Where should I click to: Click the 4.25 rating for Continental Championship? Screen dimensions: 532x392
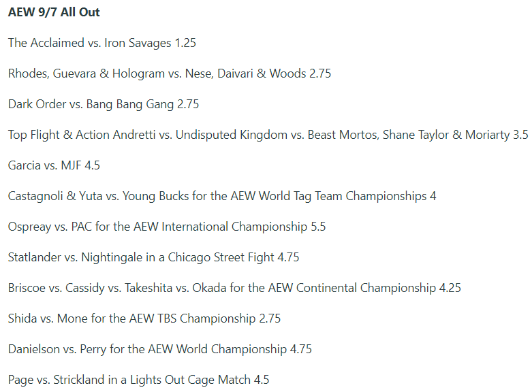(450, 288)
